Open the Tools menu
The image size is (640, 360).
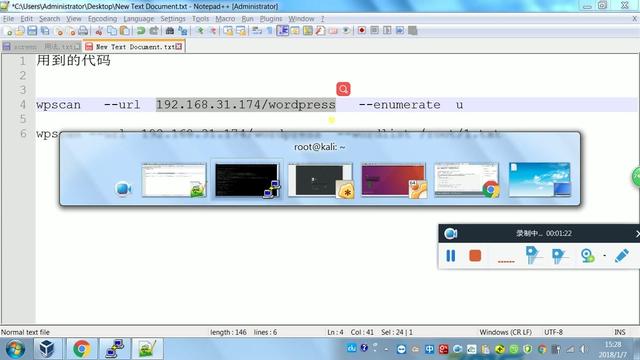pos(200,19)
